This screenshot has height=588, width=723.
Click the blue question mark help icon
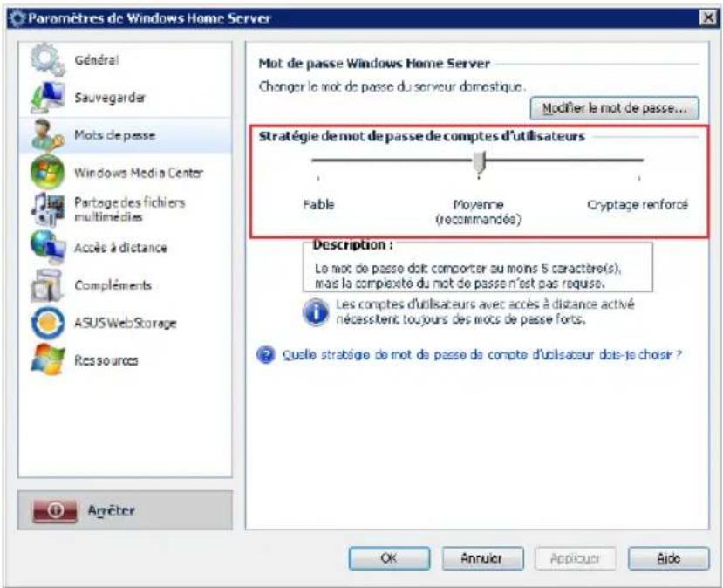[266, 355]
